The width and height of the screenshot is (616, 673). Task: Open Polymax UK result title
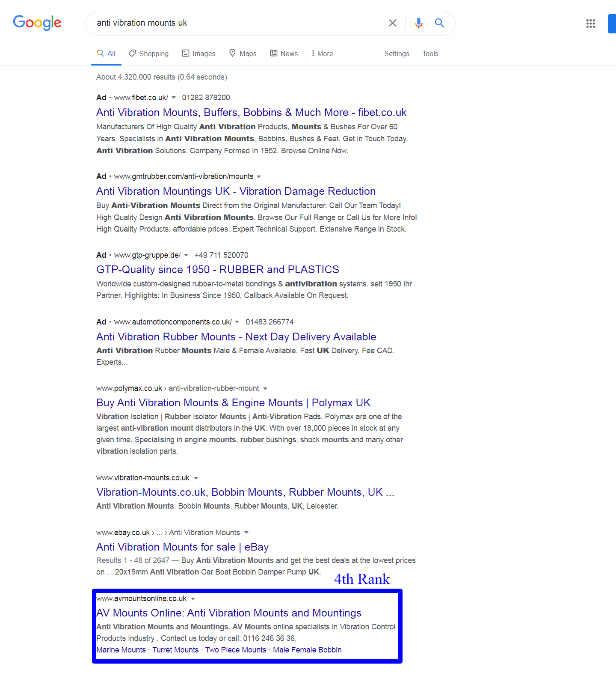click(234, 403)
